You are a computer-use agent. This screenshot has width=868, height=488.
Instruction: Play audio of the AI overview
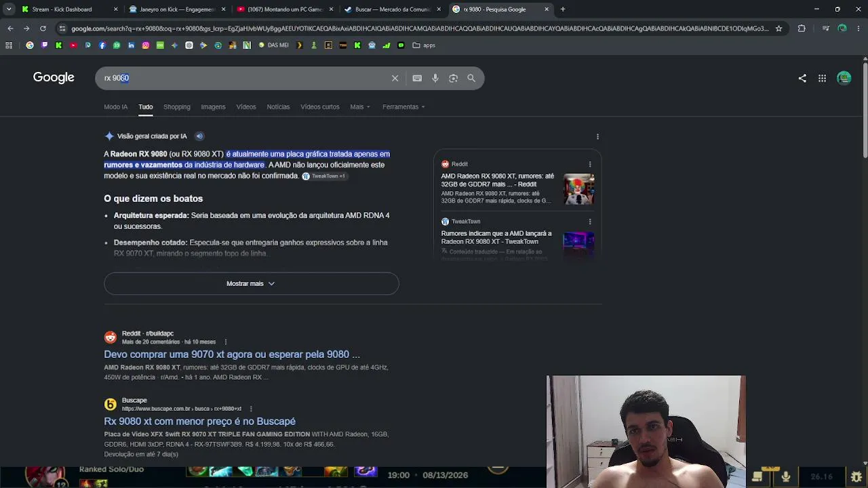click(x=199, y=136)
